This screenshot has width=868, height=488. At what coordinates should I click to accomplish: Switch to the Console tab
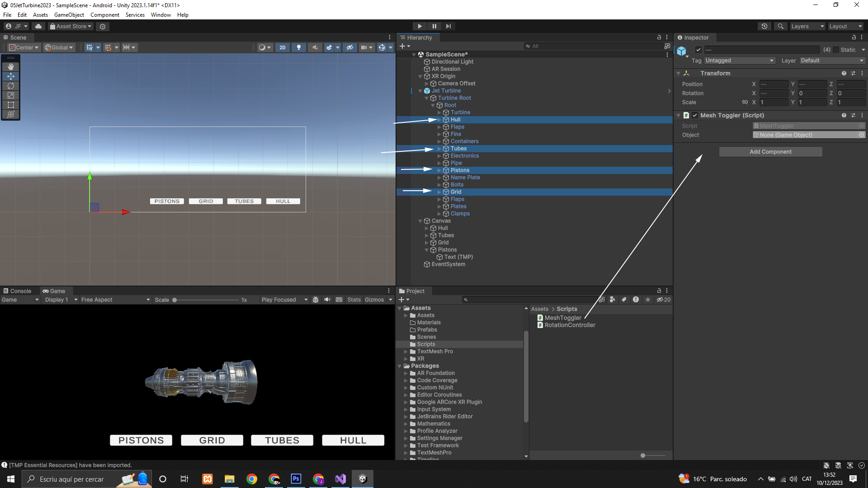[17, 291]
